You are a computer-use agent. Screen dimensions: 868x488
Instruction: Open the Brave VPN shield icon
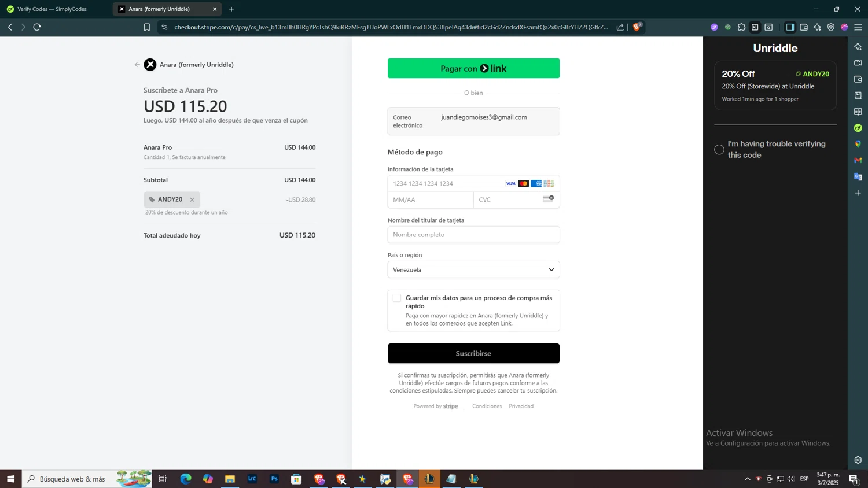831,27
